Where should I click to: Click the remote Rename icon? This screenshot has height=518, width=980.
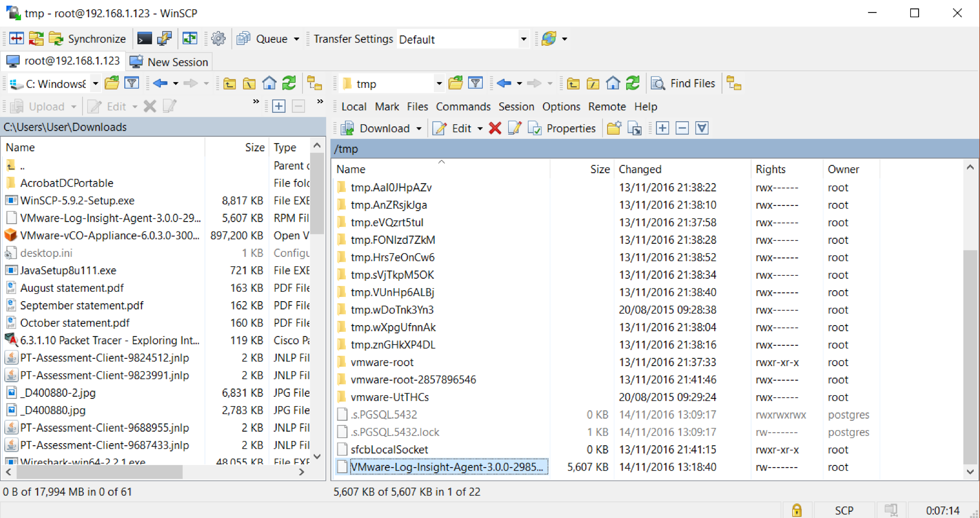coord(514,128)
